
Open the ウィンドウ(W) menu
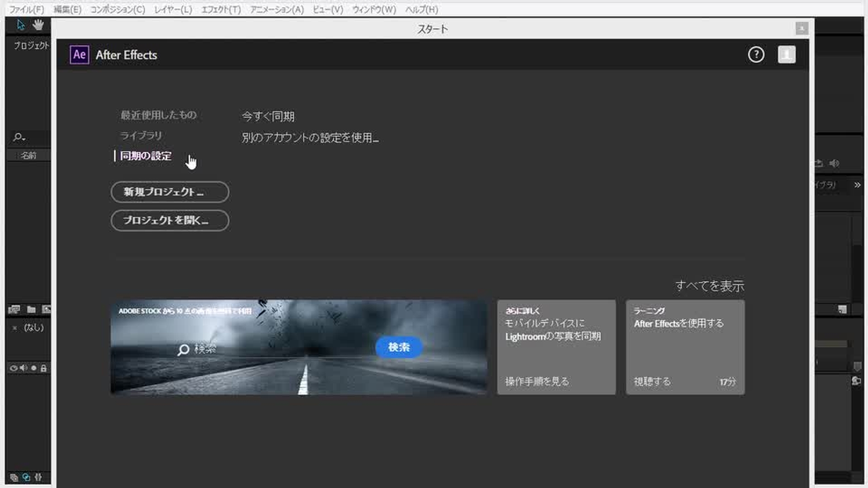pos(374,9)
